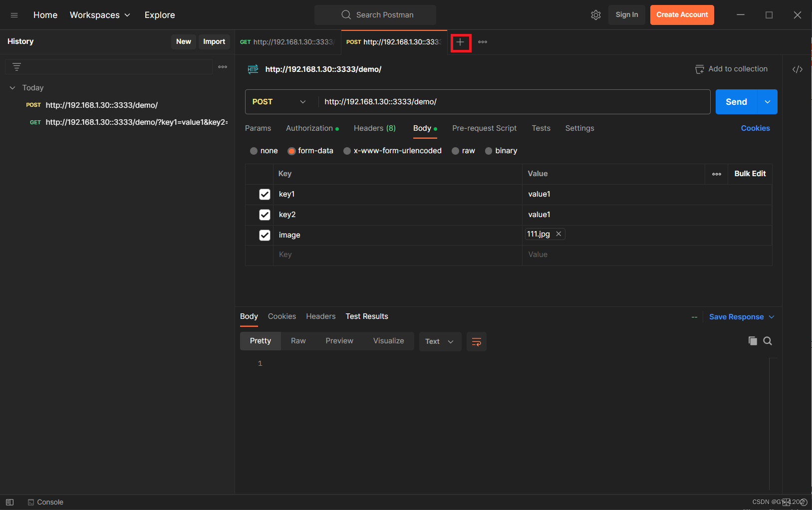This screenshot has width=812, height=510.
Task: Open response Headers tab
Action: (x=321, y=316)
